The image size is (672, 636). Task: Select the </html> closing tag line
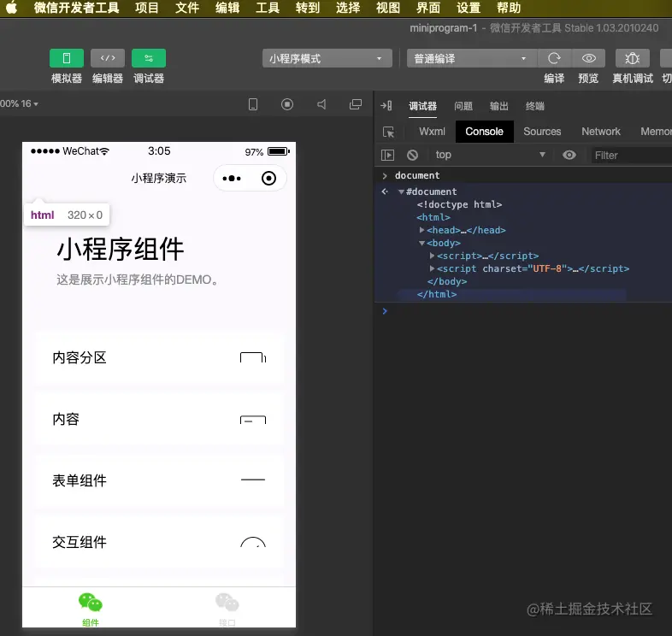[x=437, y=294]
